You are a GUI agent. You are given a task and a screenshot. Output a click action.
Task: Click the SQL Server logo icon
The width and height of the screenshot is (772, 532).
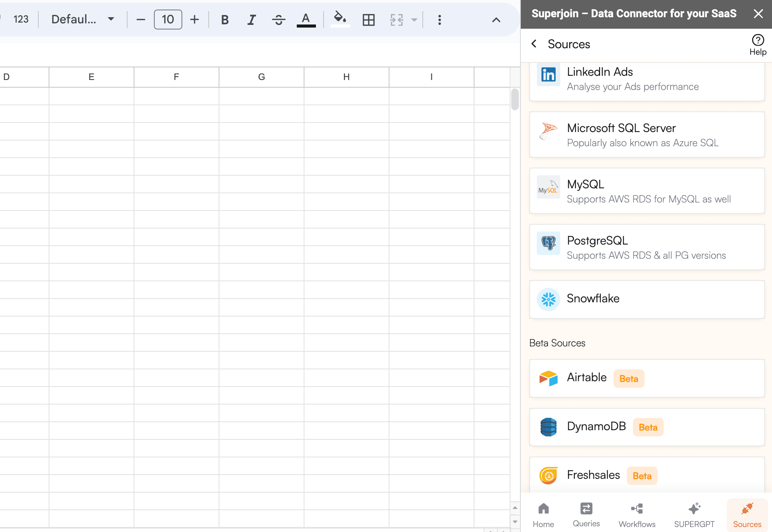548,131
